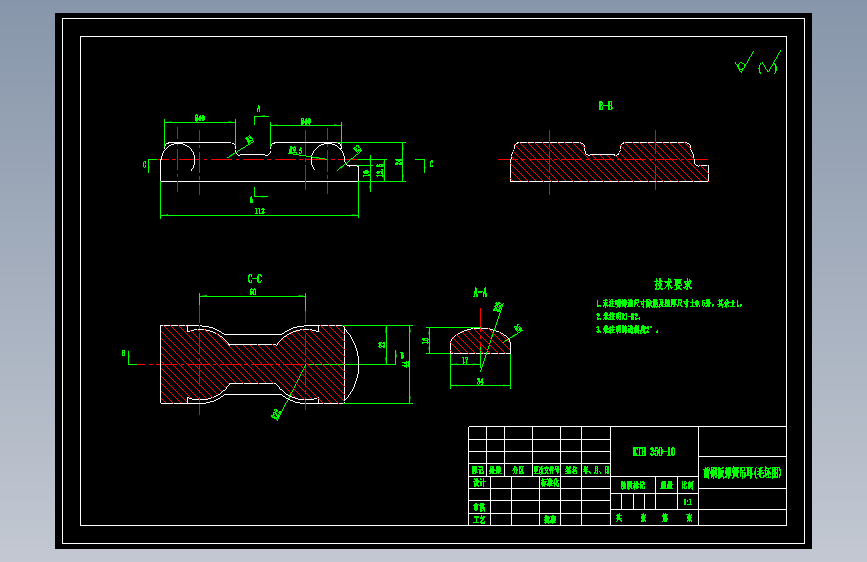This screenshot has height=562, width=867.
Task: Click the KTH 350-10 material cell
Action: tap(654, 451)
